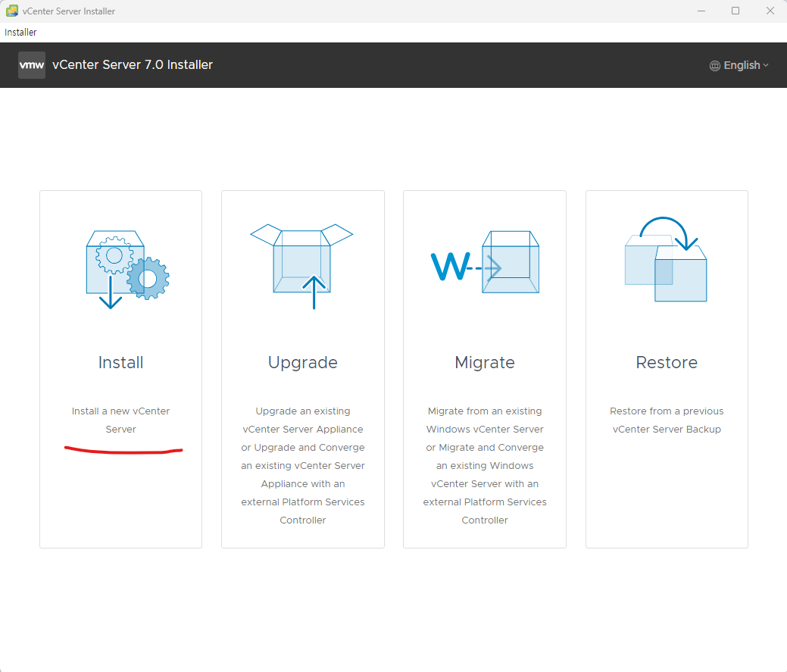This screenshot has width=787, height=672.
Task: Select the Upgrade heading
Action: [x=303, y=363]
